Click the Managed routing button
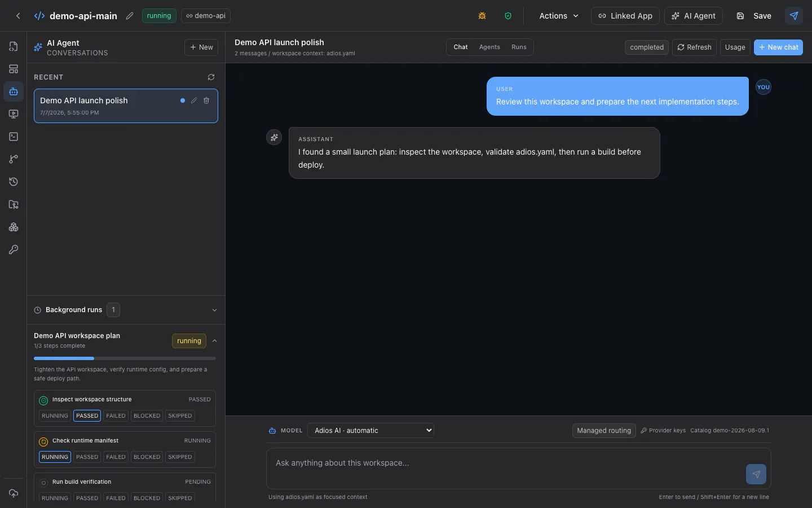Viewport: 812px width, 508px height. 604,431
